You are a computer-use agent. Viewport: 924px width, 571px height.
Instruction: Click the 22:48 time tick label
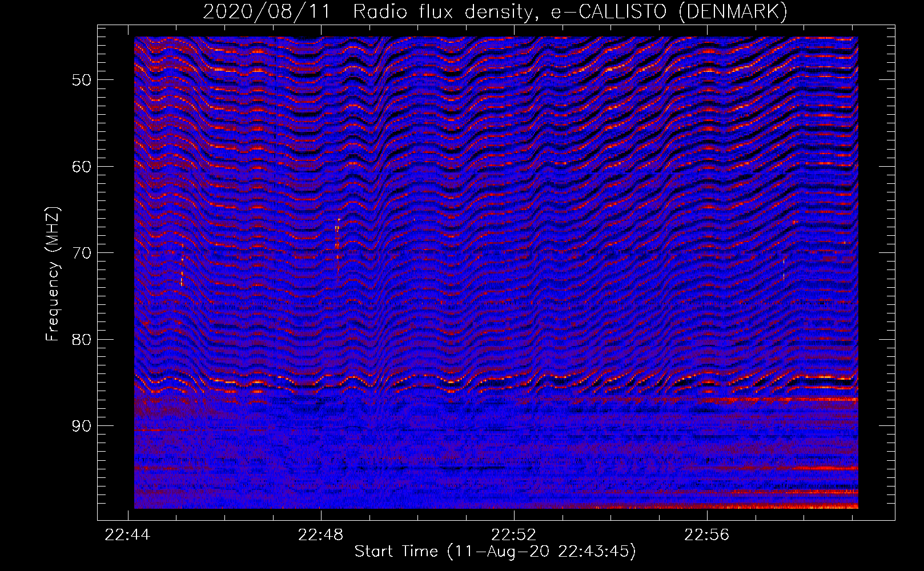[321, 535]
